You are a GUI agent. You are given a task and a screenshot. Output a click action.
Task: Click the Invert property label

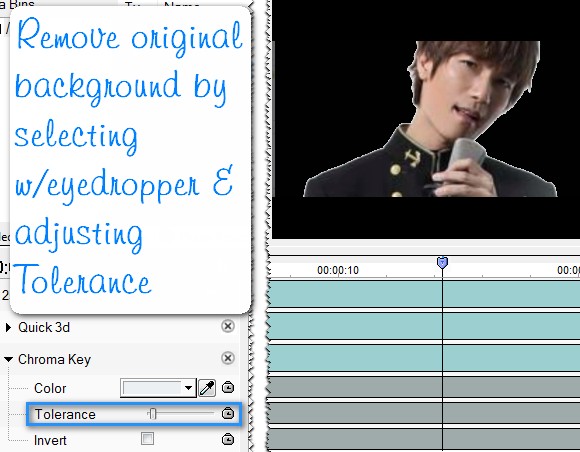point(50,440)
